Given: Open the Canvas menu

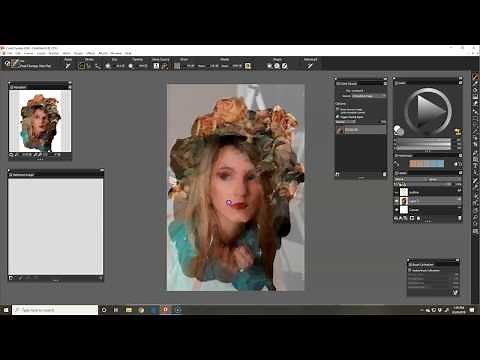Looking at the screenshot, I should pyautogui.click(x=29, y=53).
